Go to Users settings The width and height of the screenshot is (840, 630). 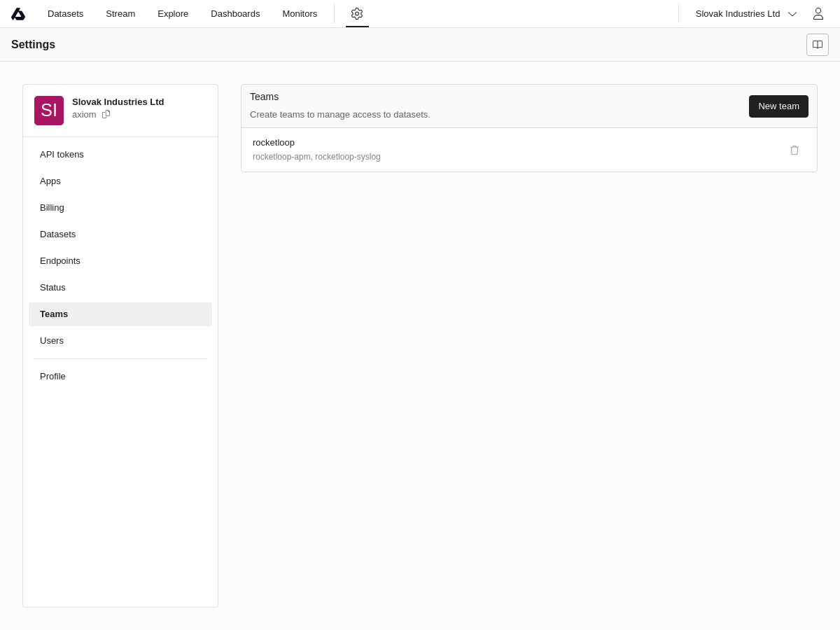pyautogui.click(x=52, y=341)
